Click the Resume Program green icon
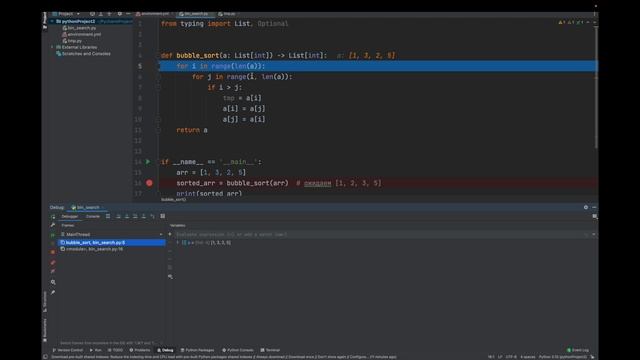 click(53, 235)
